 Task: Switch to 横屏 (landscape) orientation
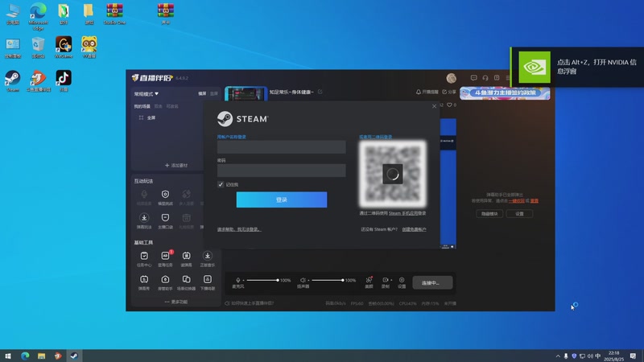[x=202, y=93]
